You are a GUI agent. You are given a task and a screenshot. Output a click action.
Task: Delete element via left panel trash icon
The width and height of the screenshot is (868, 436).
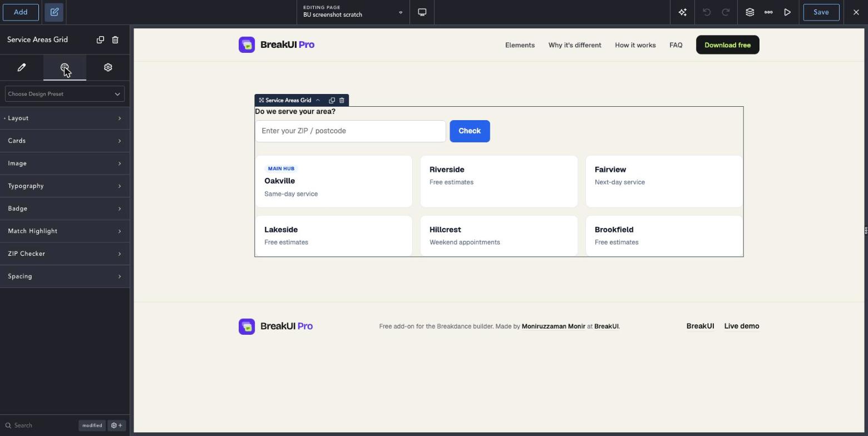point(115,39)
